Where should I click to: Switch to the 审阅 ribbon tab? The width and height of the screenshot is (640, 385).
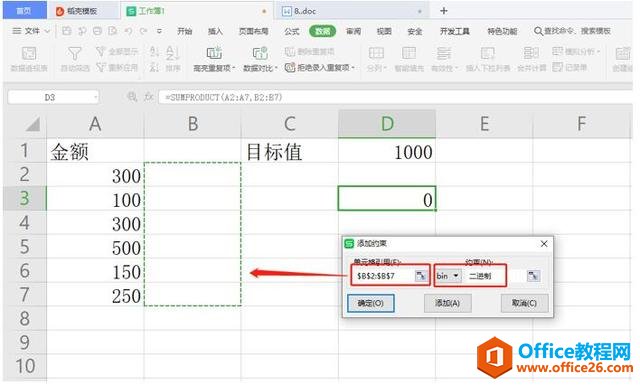[x=353, y=31]
